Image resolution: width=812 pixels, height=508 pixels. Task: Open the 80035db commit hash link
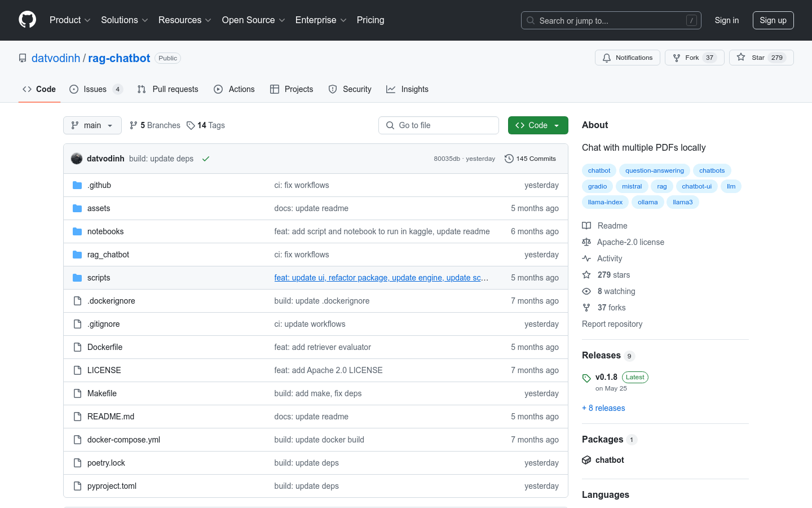tap(447, 159)
